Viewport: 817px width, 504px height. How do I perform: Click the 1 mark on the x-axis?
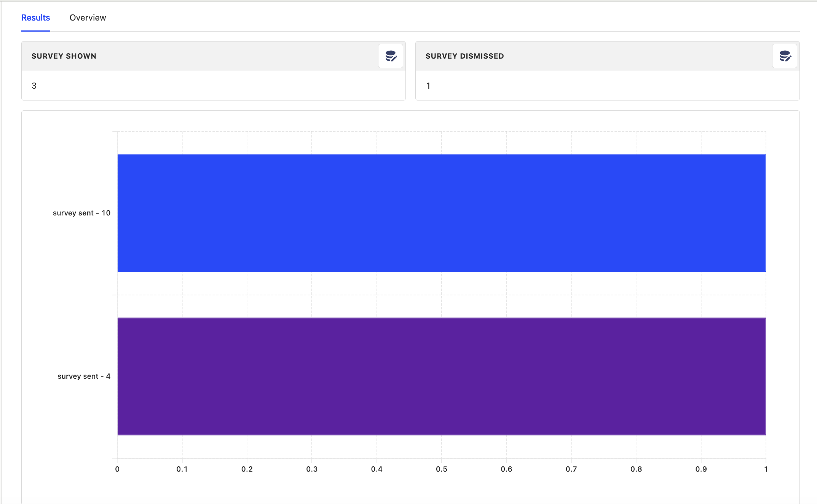pyautogui.click(x=766, y=469)
